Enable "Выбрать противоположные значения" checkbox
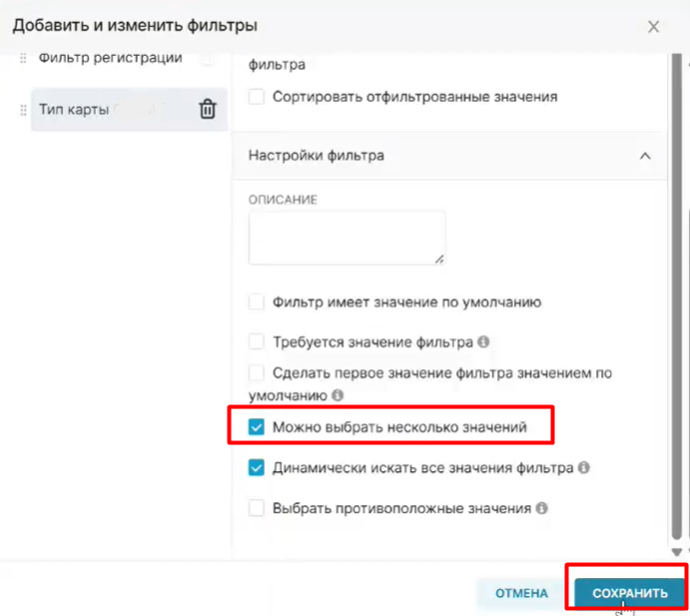Screen dimensions: 690x616 point(257,508)
